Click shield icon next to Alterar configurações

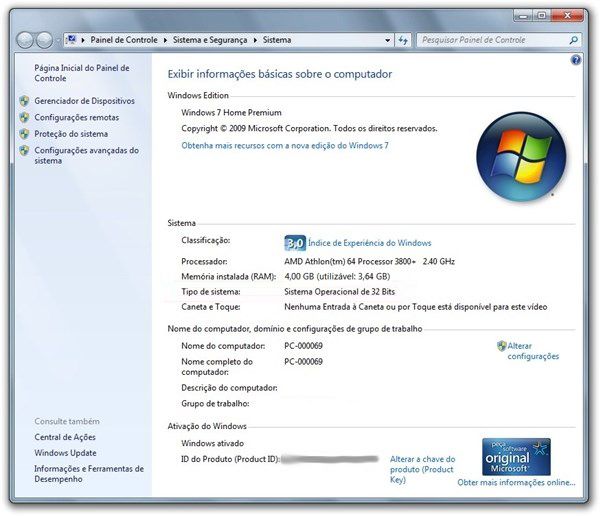(x=501, y=346)
